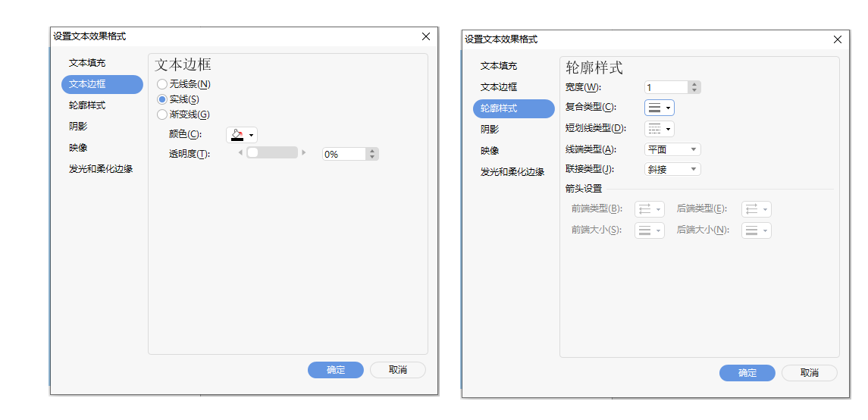Click the 透明度 slider right arrow
Screen dimensions: 868x420
coord(304,152)
